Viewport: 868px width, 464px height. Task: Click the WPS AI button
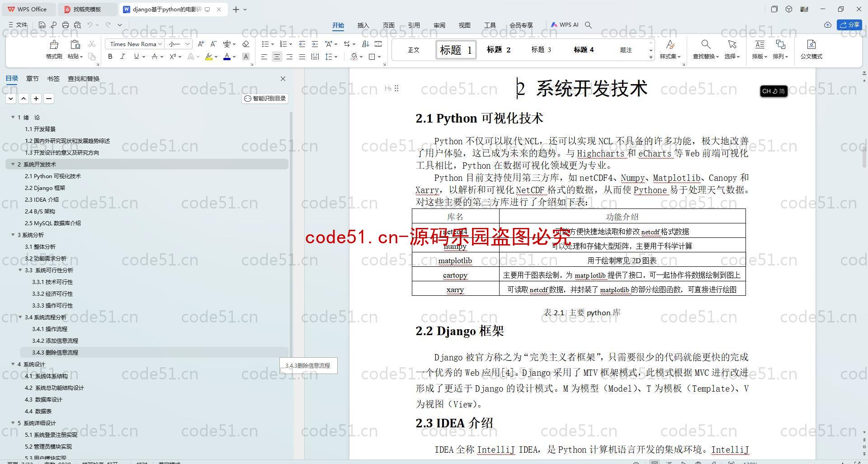(x=565, y=25)
